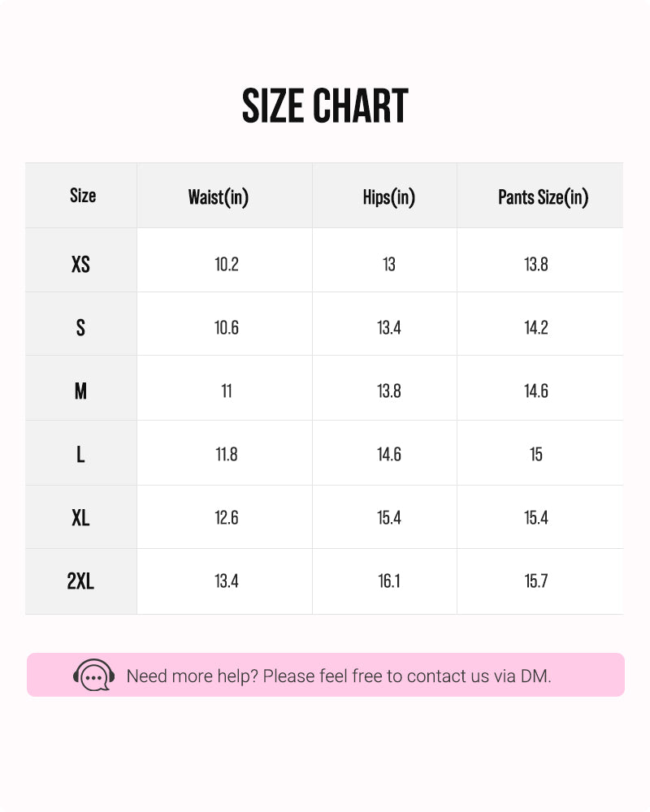This screenshot has height=812, width=650.
Task: Click the 2XL pants size value 15.7
Action: 535,581
